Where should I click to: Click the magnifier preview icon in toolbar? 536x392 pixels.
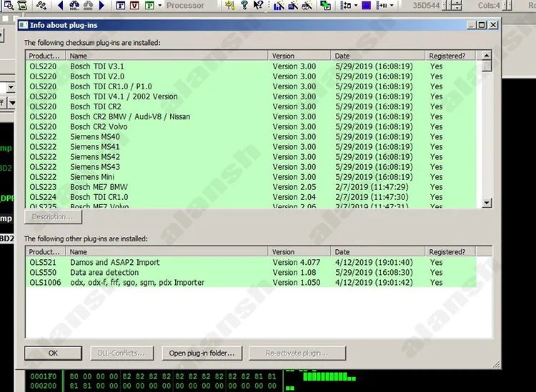pyautogui.click(x=9, y=5)
